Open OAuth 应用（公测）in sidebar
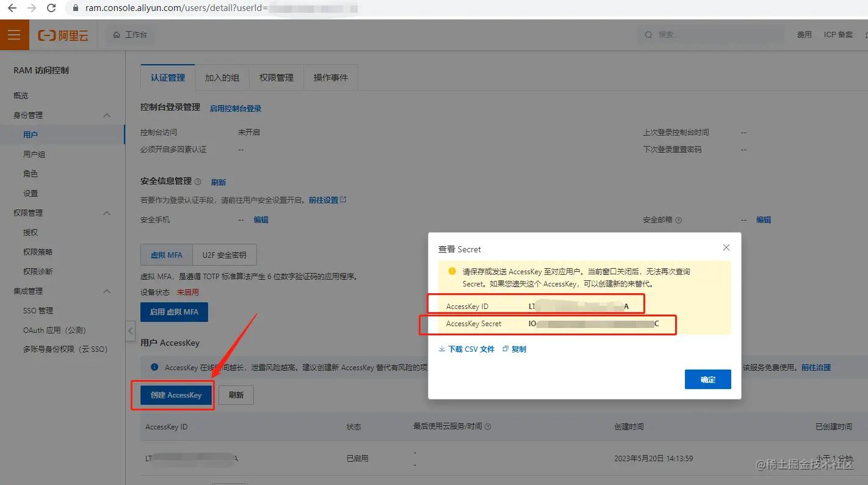 [54, 330]
